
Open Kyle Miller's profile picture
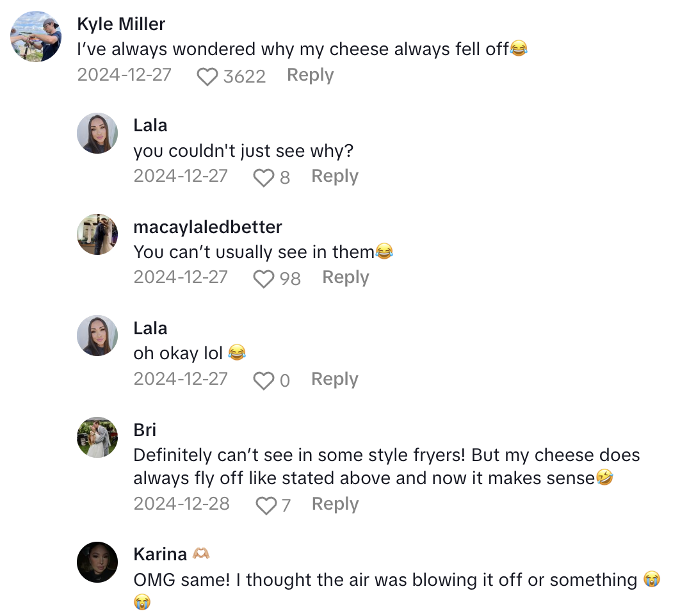click(35, 36)
